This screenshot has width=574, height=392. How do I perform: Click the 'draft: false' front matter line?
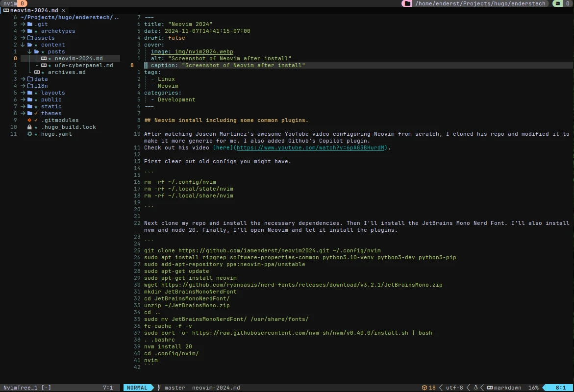pyautogui.click(x=164, y=38)
